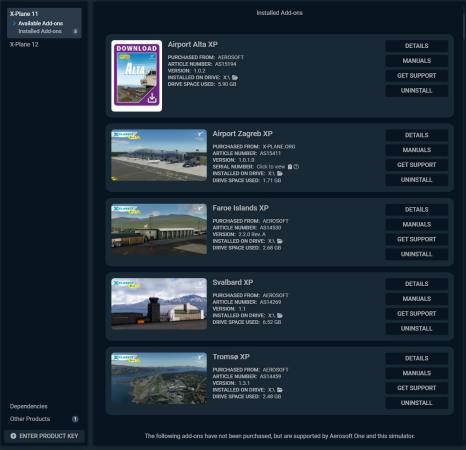The height and width of the screenshot is (450, 466).
Task: Click the Svalbard XP title
Action: (233, 282)
